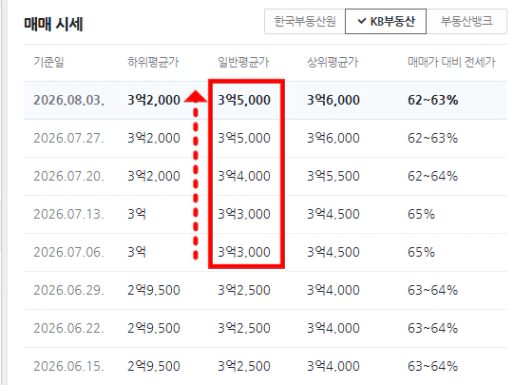Click the 매매가 대비 전세가 header
This screenshot has height=385, width=514.
(x=451, y=62)
